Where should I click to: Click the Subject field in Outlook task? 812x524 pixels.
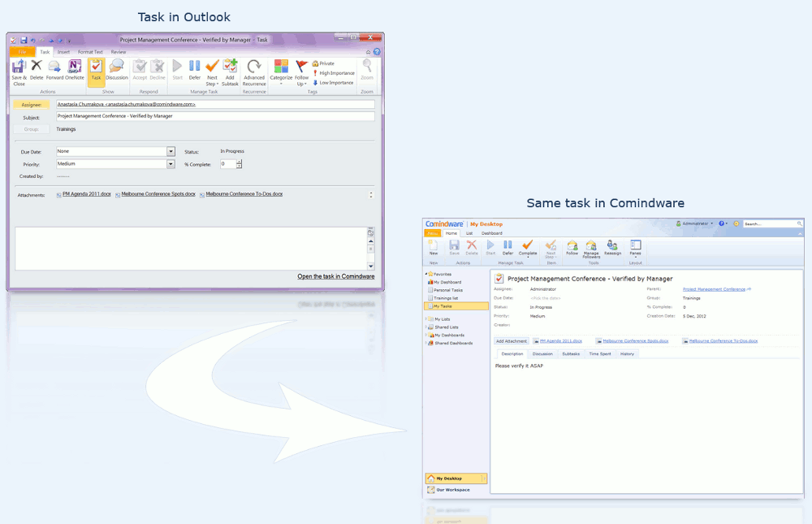pos(215,117)
